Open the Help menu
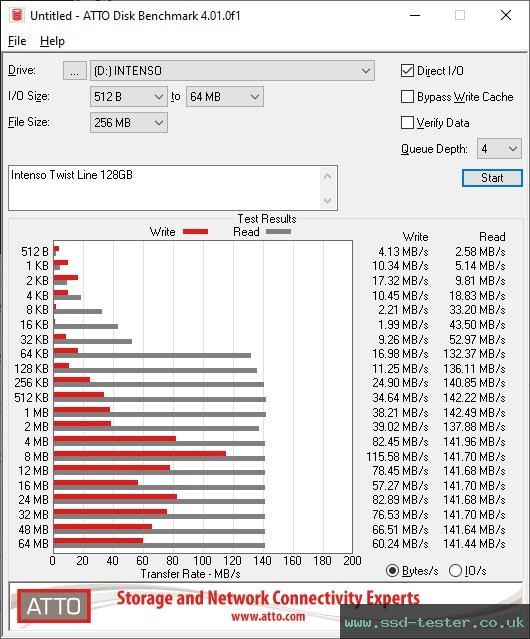 click(x=52, y=41)
